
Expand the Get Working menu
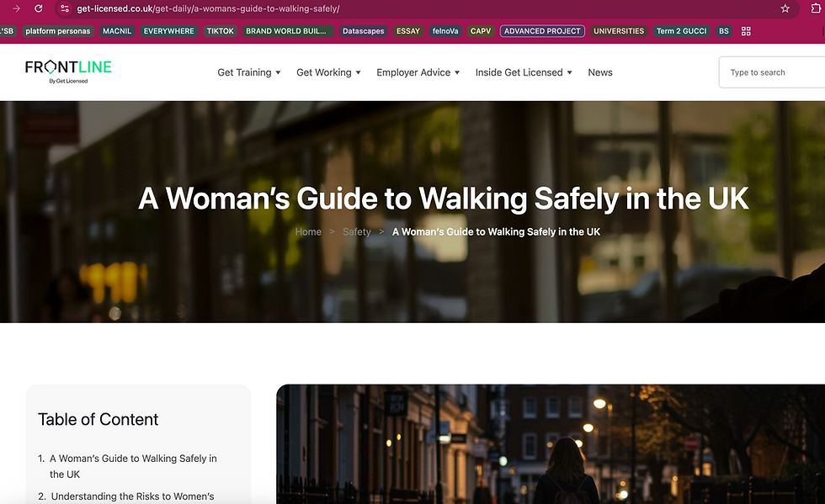pos(328,72)
